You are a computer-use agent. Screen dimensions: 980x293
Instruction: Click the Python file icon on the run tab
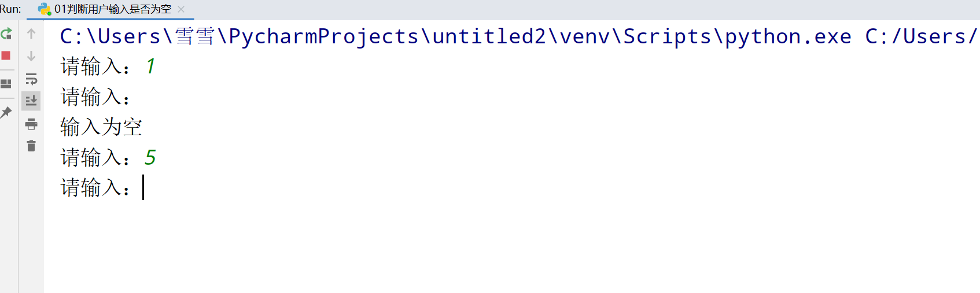[x=44, y=9]
